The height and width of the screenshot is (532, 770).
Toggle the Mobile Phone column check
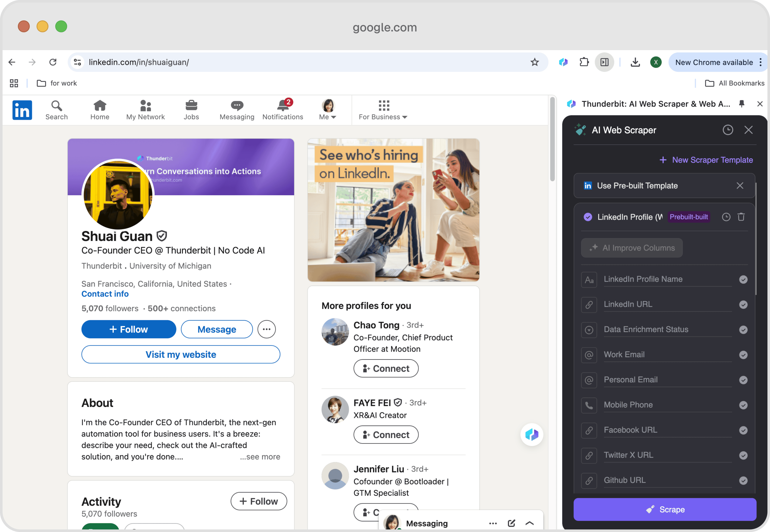pyautogui.click(x=743, y=405)
